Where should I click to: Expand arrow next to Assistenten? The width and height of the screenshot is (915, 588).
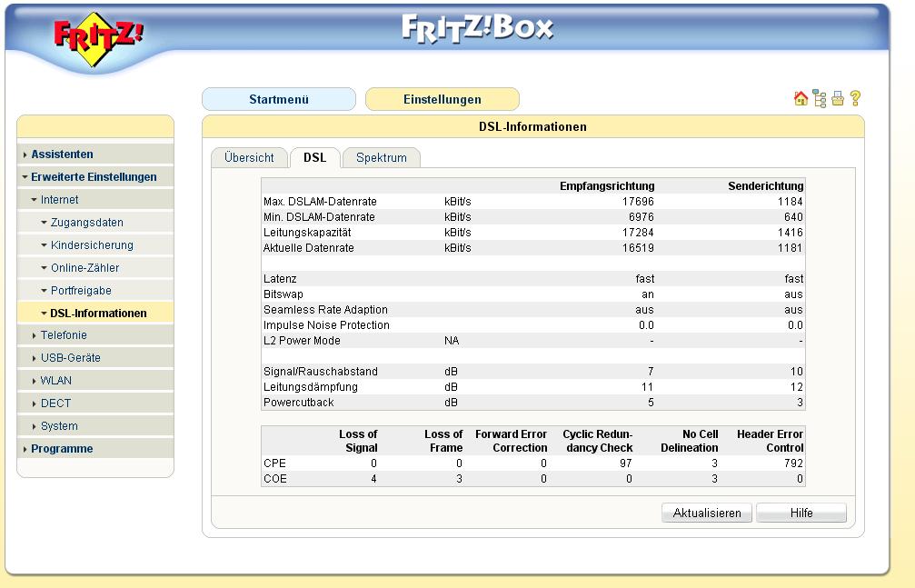click(25, 154)
